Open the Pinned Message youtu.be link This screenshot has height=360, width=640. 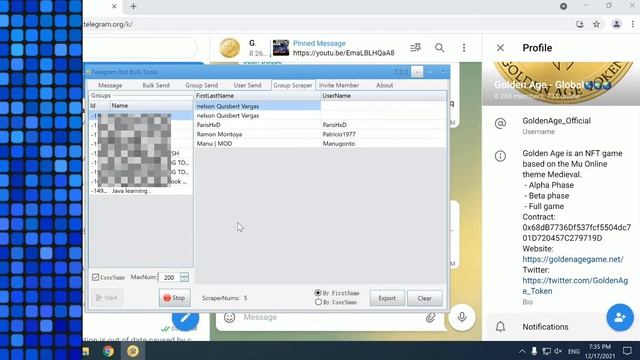(x=343, y=53)
